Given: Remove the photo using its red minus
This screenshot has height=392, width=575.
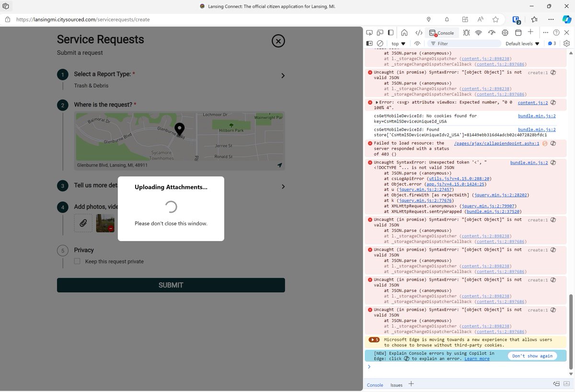Looking at the screenshot, I should tap(111, 229).
